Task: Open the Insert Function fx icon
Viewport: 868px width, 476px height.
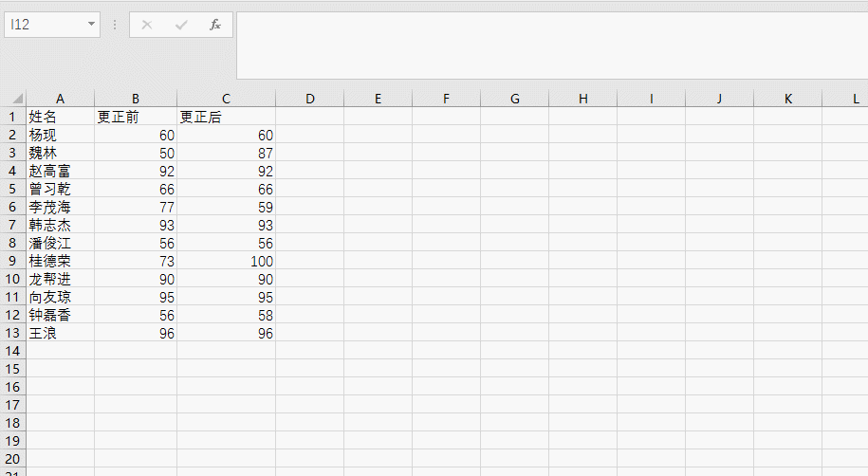Action: (x=214, y=25)
